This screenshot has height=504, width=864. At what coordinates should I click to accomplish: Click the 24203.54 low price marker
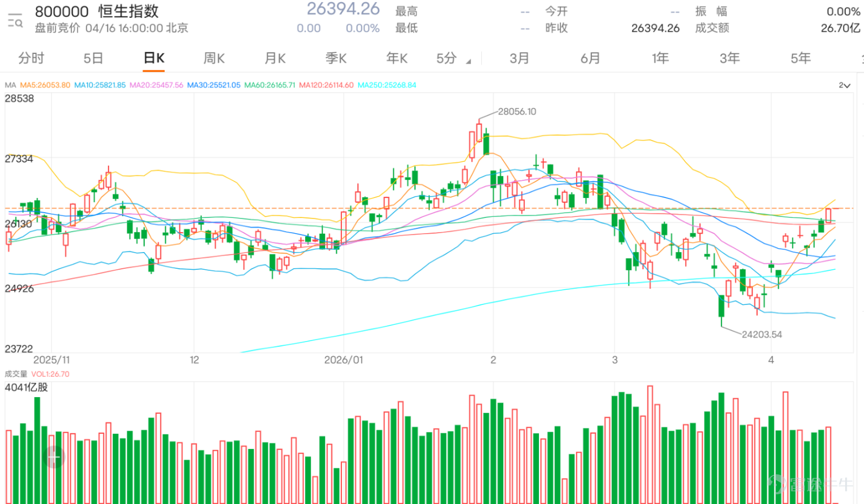click(762, 335)
